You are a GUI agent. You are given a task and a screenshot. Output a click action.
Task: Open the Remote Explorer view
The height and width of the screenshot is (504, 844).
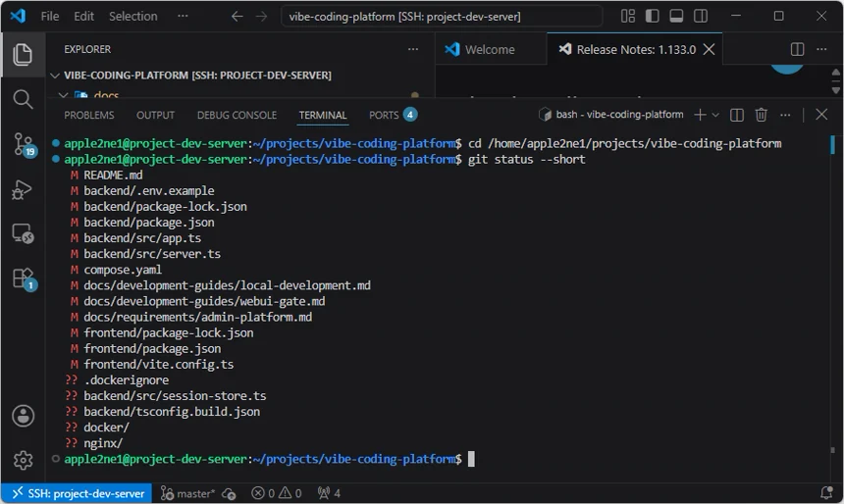[23, 234]
